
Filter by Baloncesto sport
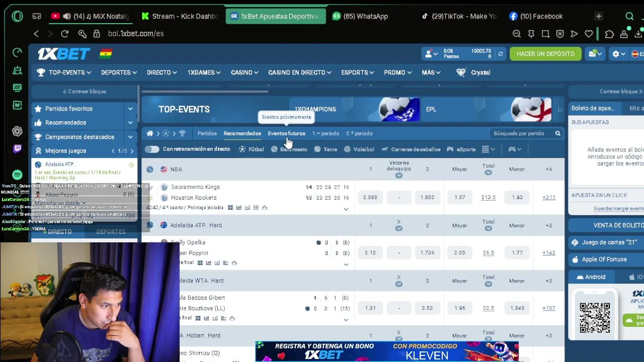[289, 149]
